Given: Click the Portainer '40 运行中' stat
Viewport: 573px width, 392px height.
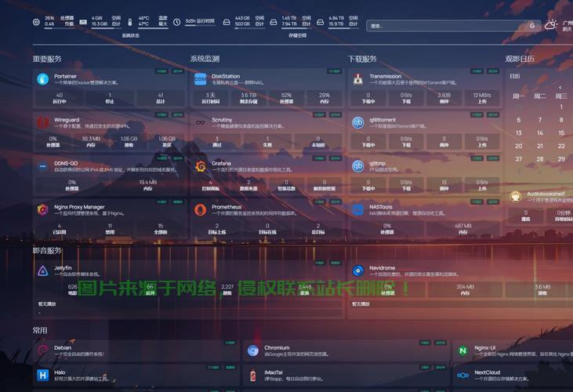Looking at the screenshot, I should pyautogui.click(x=60, y=98).
